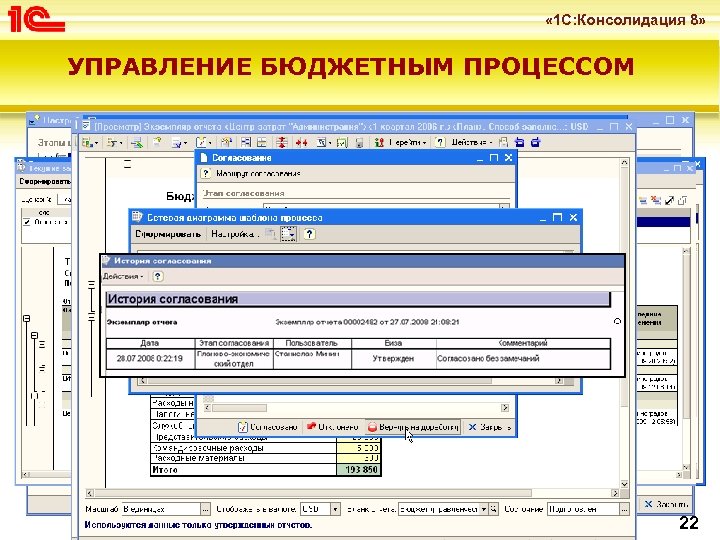Toggle the checkbox in the left background window
Screen dimensions: 720x540
click(27, 222)
